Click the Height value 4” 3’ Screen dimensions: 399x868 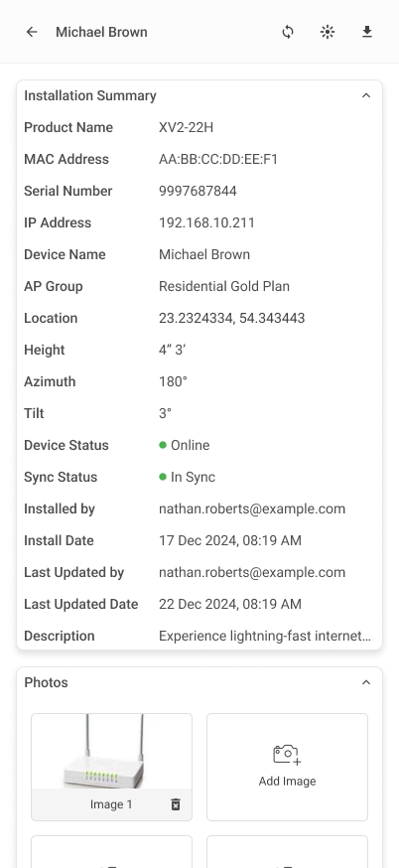(x=172, y=350)
